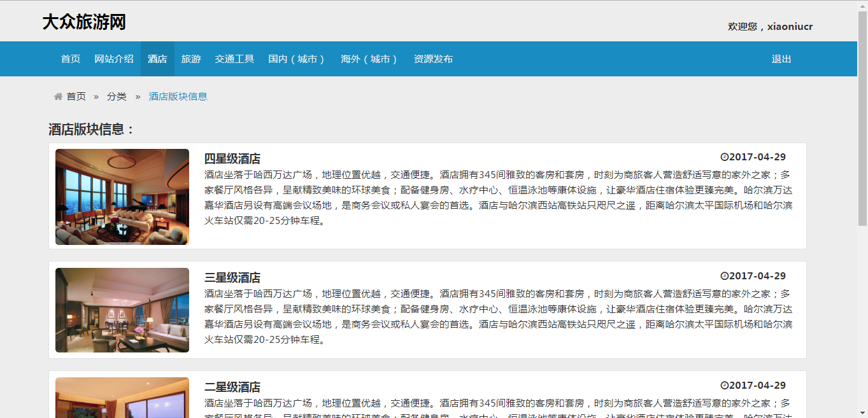Go to the 资源发布 page
The image size is (868, 418).
[x=433, y=59]
